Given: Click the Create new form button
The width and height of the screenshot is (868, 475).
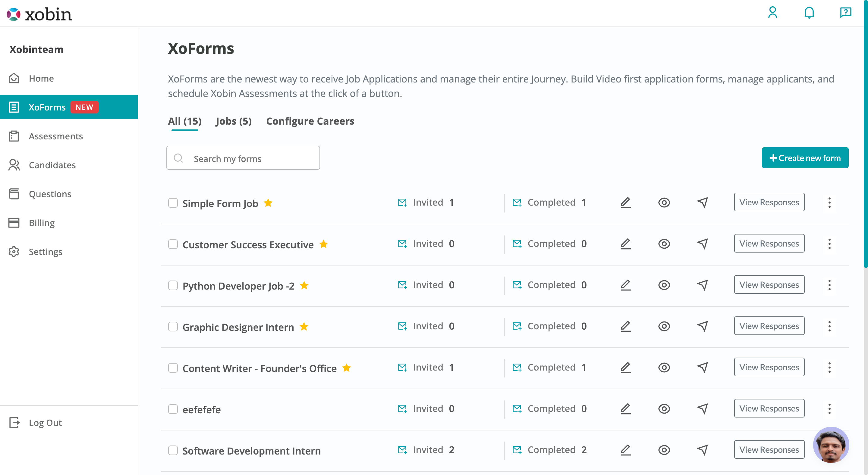Looking at the screenshot, I should (x=805, y=158).
